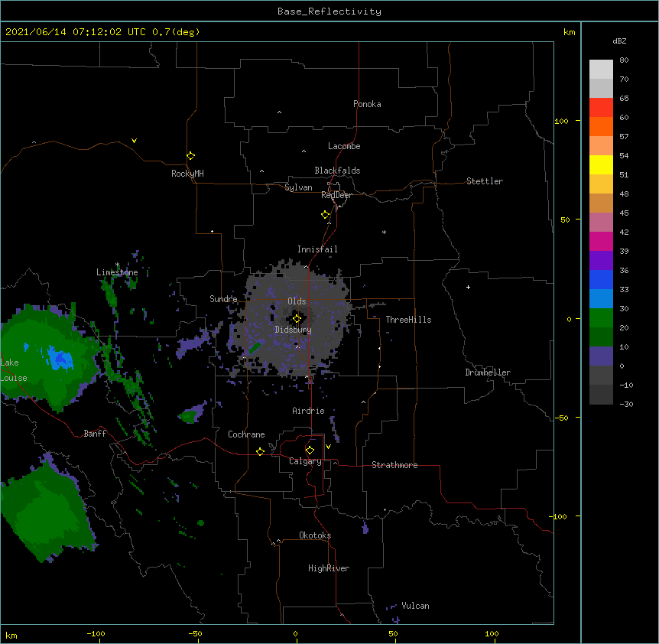Click the yellow diamond marker below Cochrane

pos(260,451)
